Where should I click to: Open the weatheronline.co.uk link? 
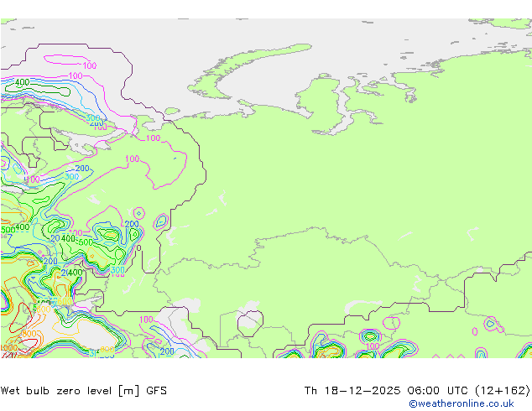point(462,403)
